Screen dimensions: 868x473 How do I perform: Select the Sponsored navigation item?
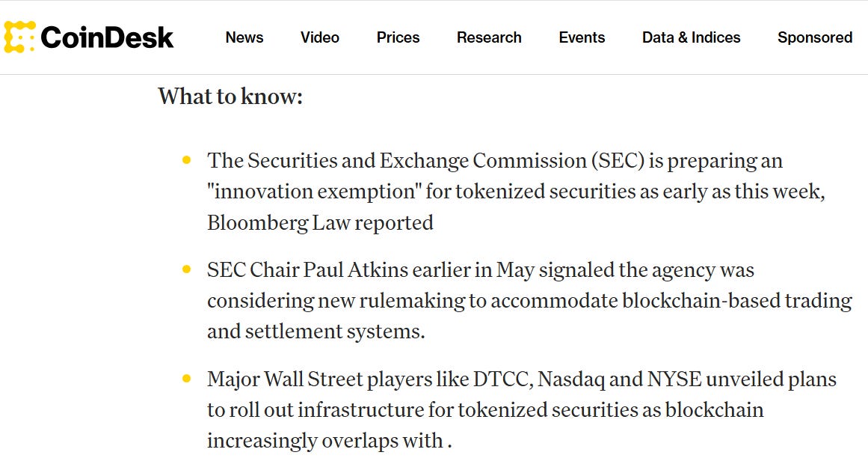(815, 37)
